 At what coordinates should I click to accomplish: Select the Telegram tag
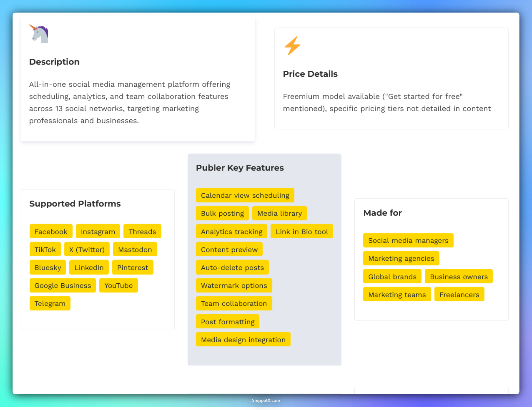click(x=50, y=304)
